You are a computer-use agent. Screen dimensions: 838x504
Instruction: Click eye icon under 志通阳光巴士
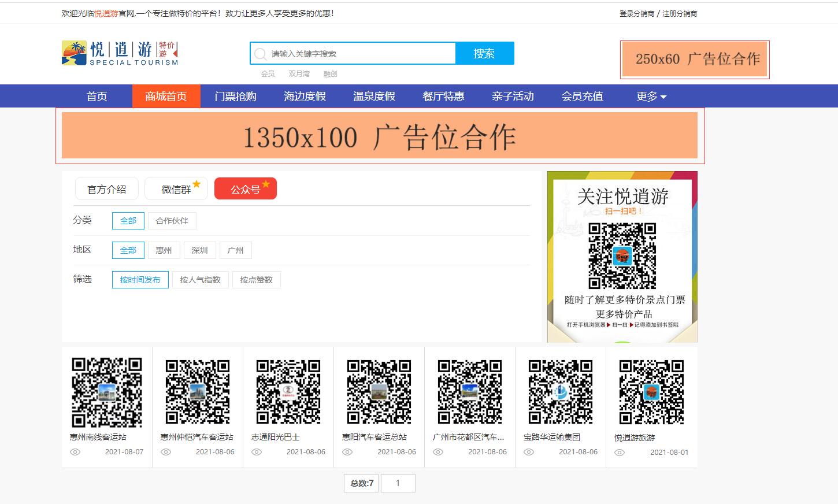pos(257,452)
